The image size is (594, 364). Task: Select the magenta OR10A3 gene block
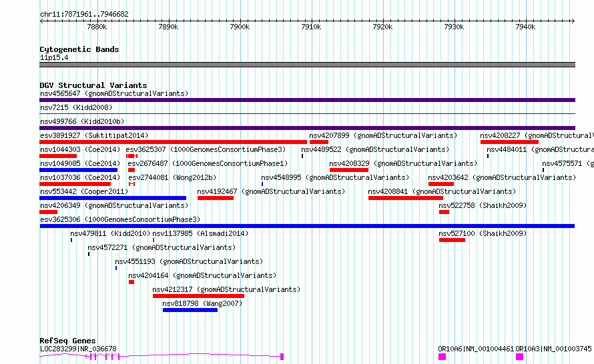[x=520, y=357]
